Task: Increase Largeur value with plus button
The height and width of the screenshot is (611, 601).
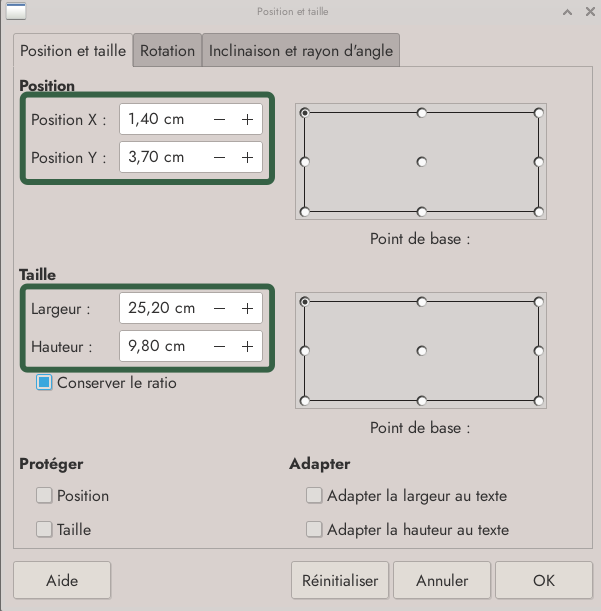Action: (x=247, y=309)
